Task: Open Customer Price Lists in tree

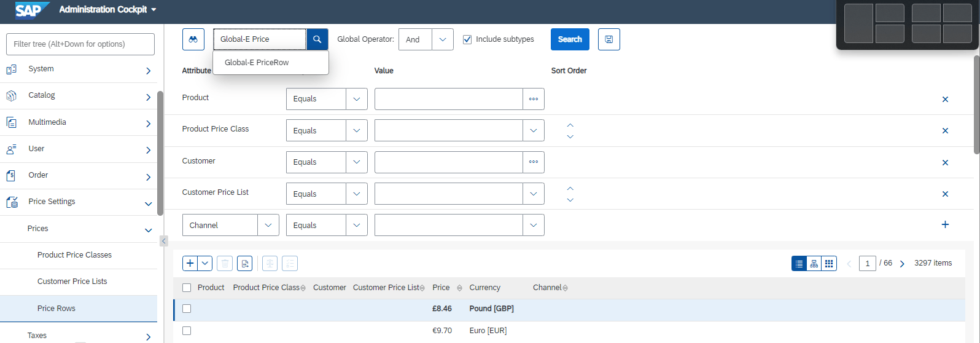Action: (72, 282)
